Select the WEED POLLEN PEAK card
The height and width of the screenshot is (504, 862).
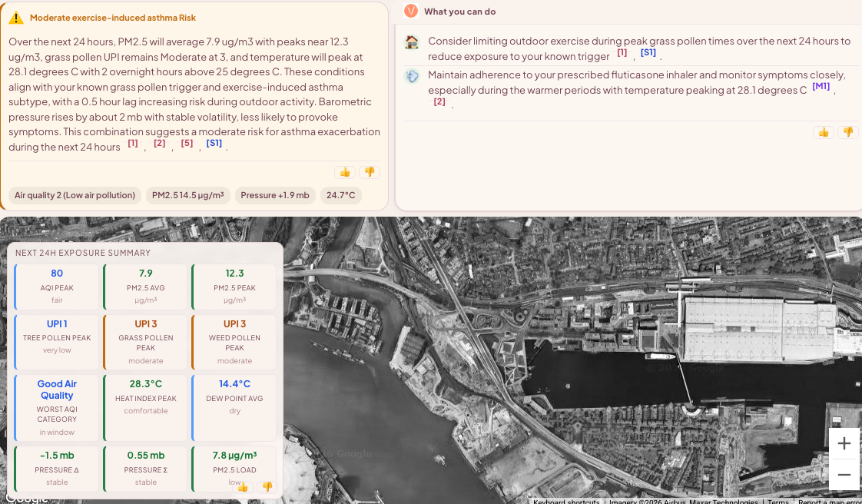point(234,342)
